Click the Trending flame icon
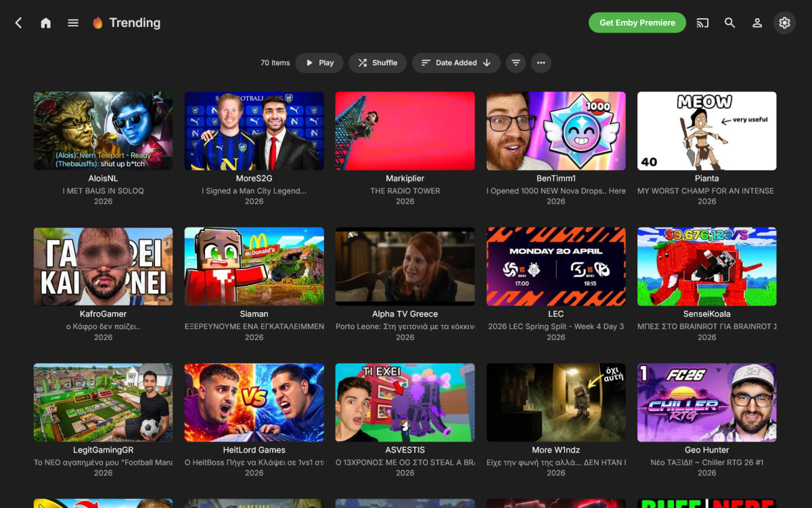This screenshot has height=508, width=812. click(98, 23)
